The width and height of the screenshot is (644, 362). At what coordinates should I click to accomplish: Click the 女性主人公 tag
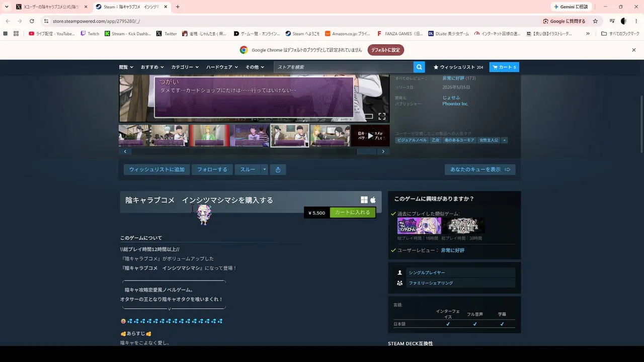click(489, 140)
